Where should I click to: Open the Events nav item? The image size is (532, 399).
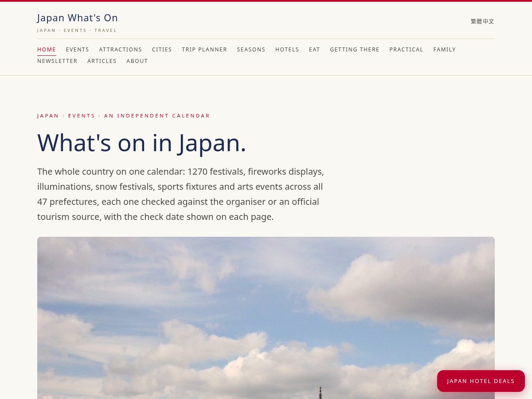tap(78, 50)
